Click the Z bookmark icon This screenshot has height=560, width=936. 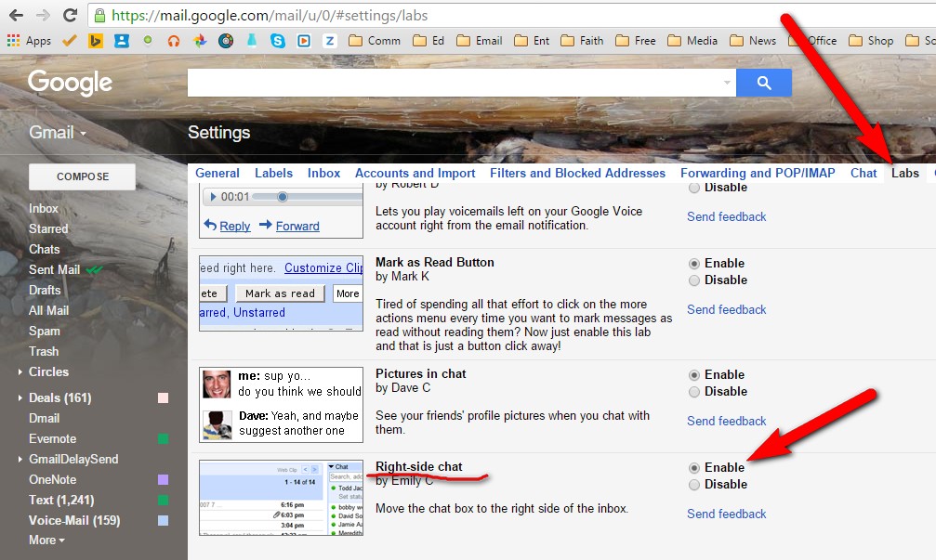330,40
